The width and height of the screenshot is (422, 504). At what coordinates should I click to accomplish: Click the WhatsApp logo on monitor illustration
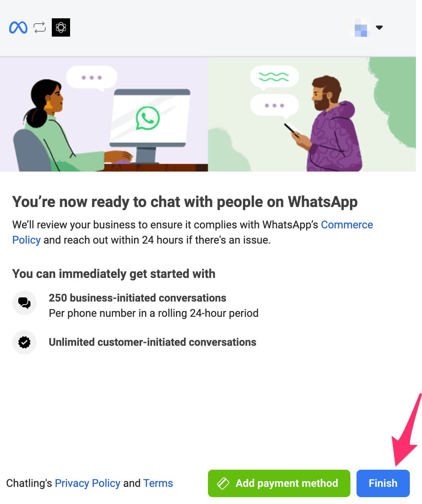tap(148, 118)
